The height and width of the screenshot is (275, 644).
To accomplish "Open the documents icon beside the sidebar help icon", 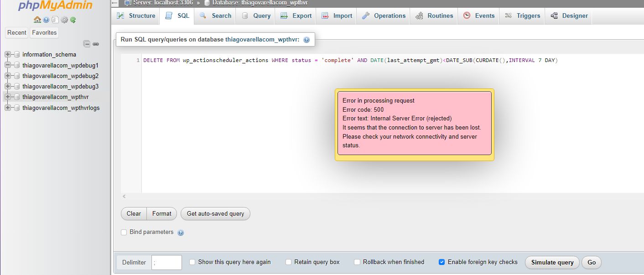I will [55, 20].
